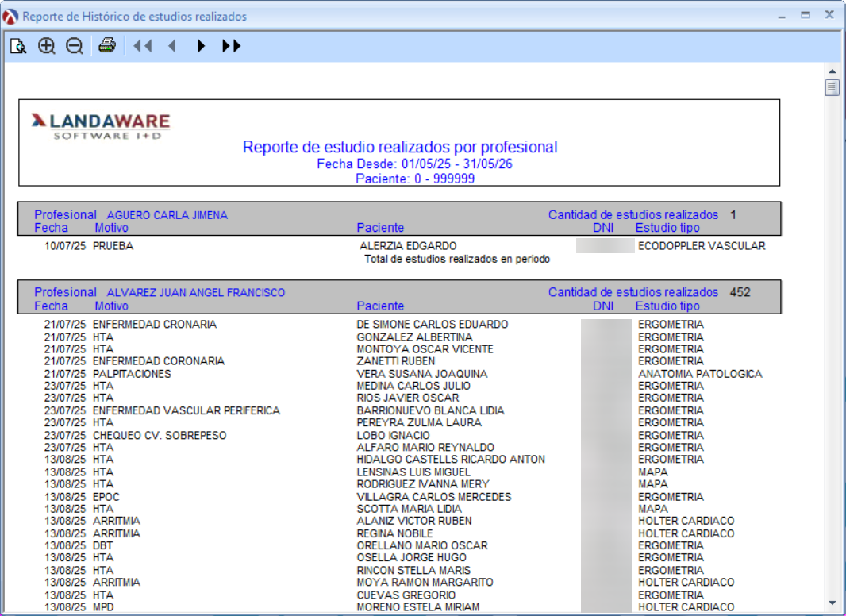Click patient ZANETTI RUBEN

click(x=395, y=361)
